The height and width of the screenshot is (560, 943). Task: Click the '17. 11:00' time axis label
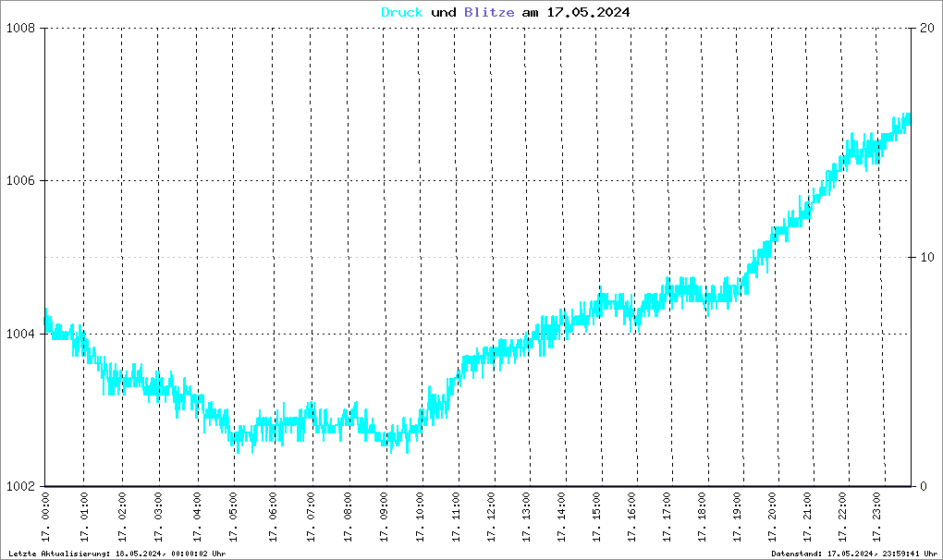456,517
